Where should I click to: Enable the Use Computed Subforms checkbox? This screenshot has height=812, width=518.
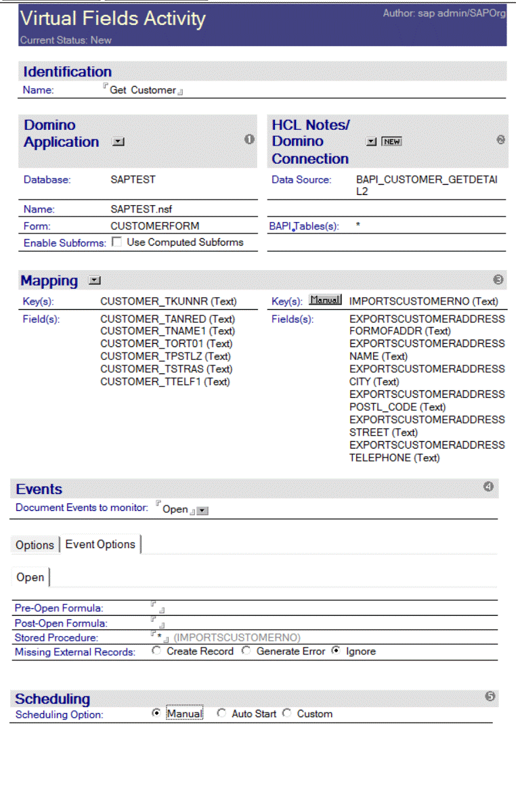tap(116, 242)
